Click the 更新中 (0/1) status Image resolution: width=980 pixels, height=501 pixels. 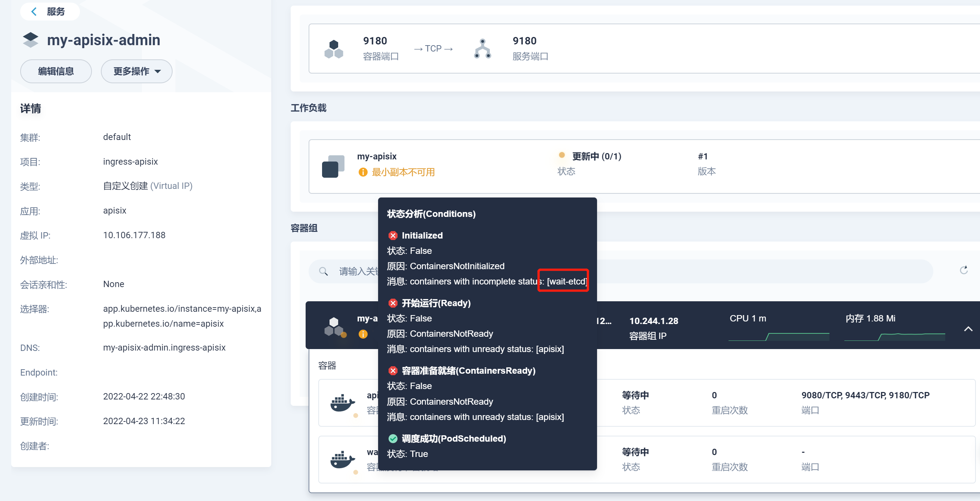(597, 156)
